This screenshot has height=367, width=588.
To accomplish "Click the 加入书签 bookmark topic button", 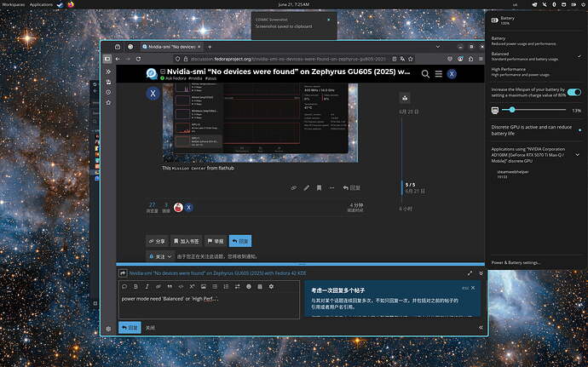I will [x=187, y=241].
